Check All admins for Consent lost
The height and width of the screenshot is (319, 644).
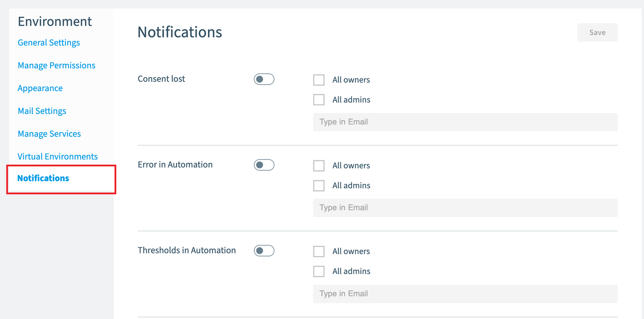point(319,100)
